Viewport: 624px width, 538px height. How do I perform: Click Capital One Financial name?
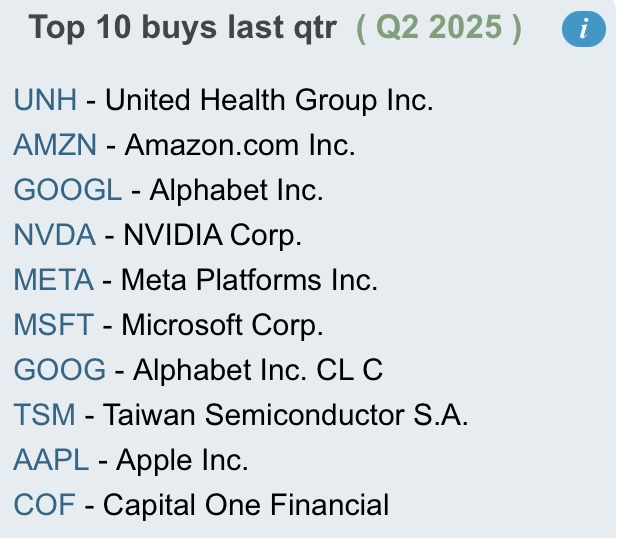pos(246,505)
